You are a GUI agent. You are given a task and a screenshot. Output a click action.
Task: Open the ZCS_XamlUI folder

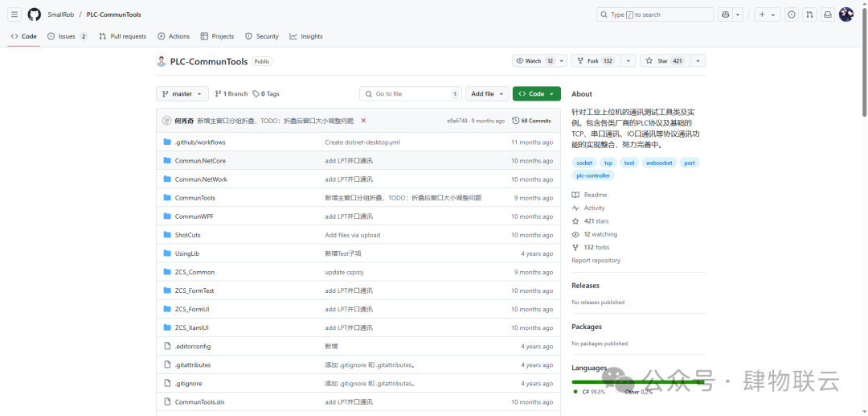coord(191,328)
